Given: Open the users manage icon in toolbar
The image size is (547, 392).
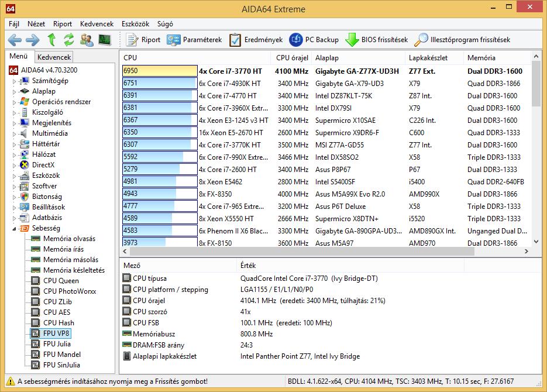Looking at the screenshot, I should pos(87,40).
